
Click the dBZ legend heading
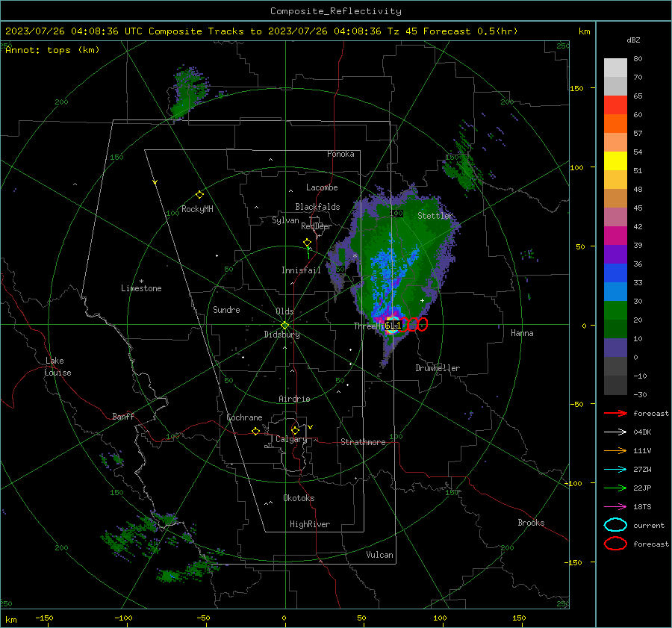(x=633, y=40)
